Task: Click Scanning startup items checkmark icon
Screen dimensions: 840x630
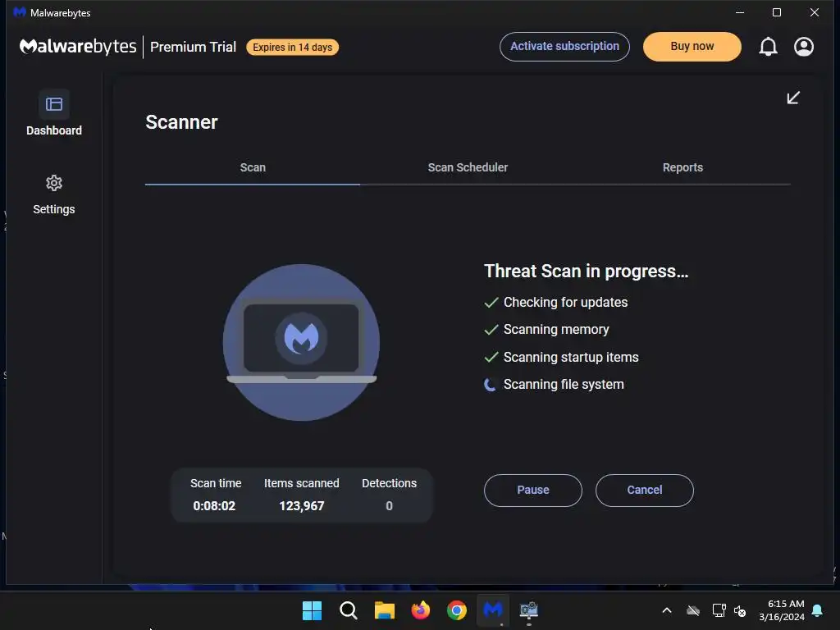Action: click(x=491, y=358)
